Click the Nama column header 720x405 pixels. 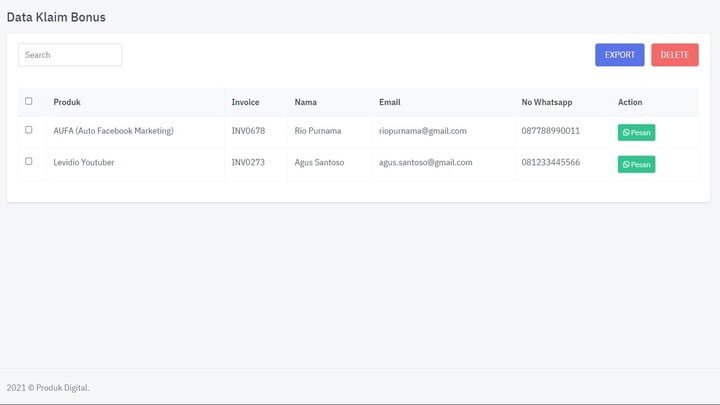pos(306,102)
